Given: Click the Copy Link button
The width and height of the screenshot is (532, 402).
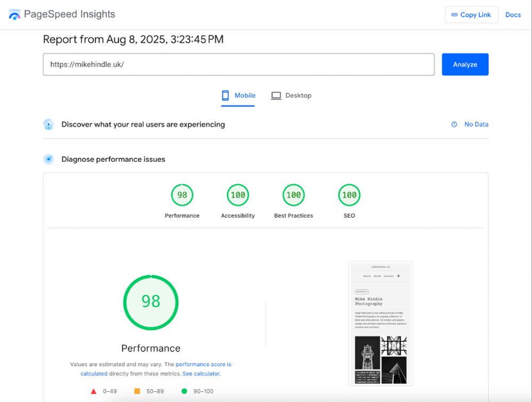Looking at the screenshot, I should tap(471, 14).
